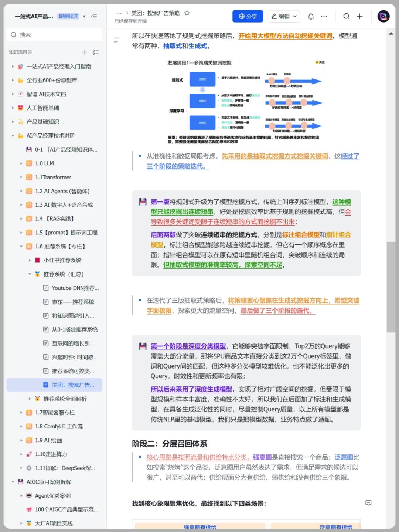Open the 1.9 AI 绘画 folder

[x=48, y=440]
